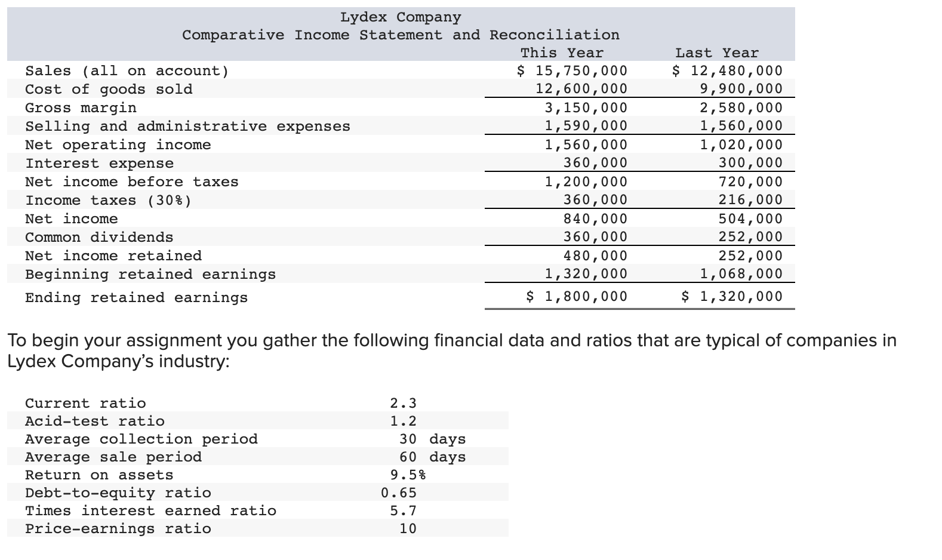Screen dimensions: 942x560
Task: Click the cost of goods sold value 12,600,000
Action: point(581,89)
